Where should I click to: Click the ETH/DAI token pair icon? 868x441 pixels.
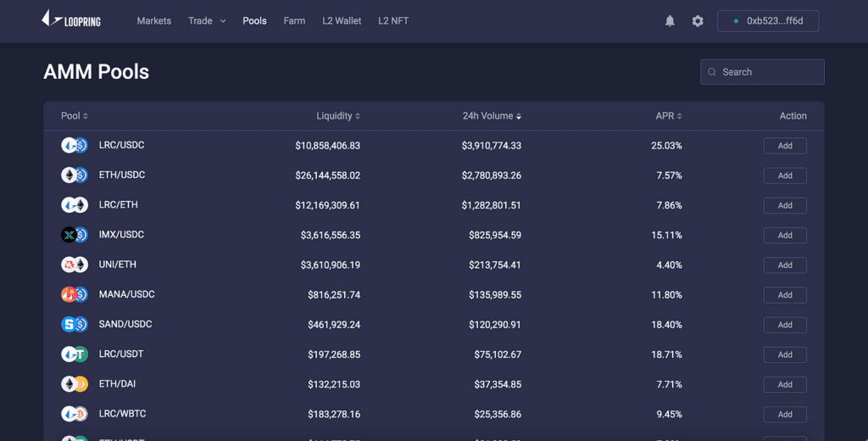[x=75, y=384]
